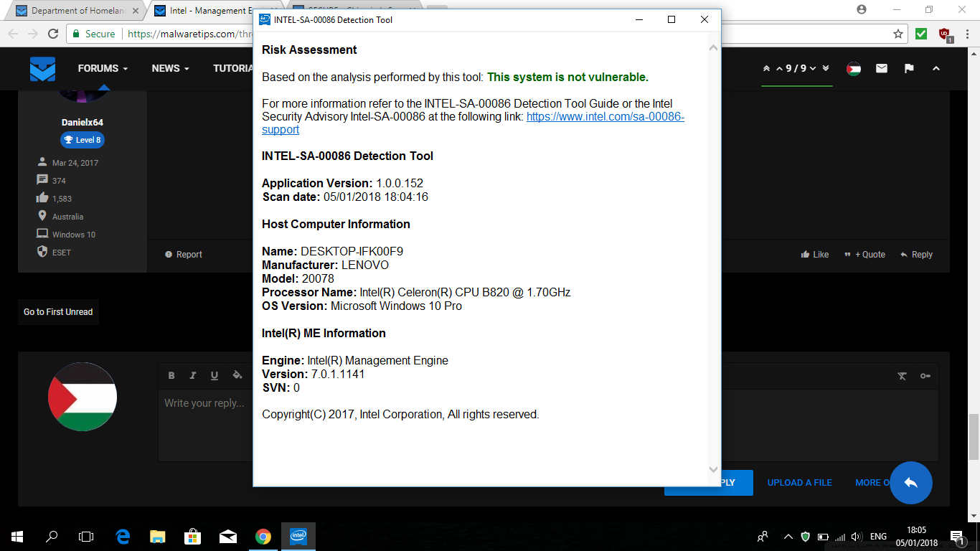980x551 pixels.
Task: Switch to Google Chrome on taskbar
Action: (263, 537)
